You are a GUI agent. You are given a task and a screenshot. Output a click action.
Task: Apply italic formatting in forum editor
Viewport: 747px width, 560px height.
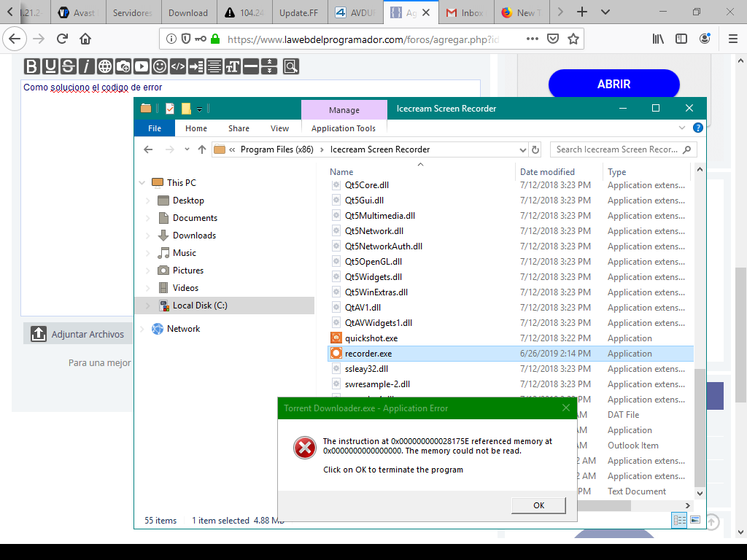point(86,66)
